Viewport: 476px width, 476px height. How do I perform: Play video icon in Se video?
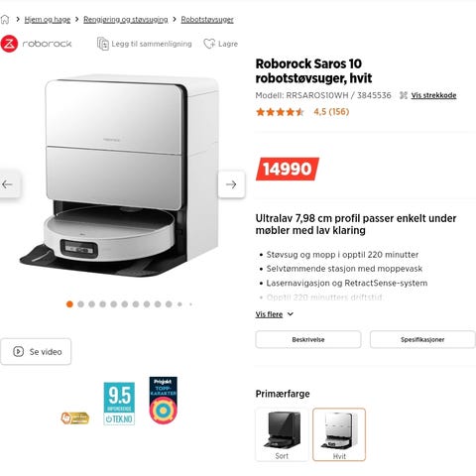pos(18,351)
